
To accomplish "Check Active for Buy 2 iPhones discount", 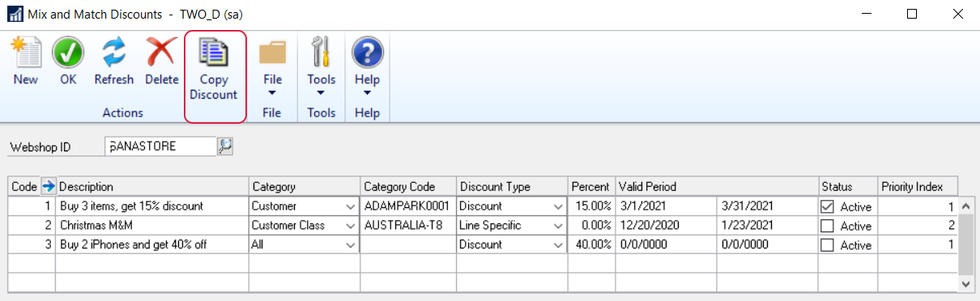I will click(x=827, y=245).
